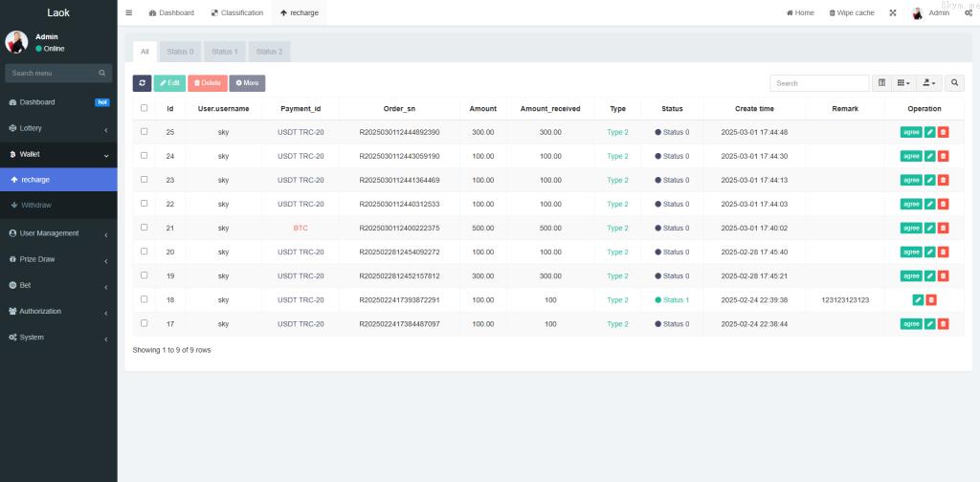This screenshot has width=980, height=482.
Task: Click the Wipe cache link
Action: (851, 13)
